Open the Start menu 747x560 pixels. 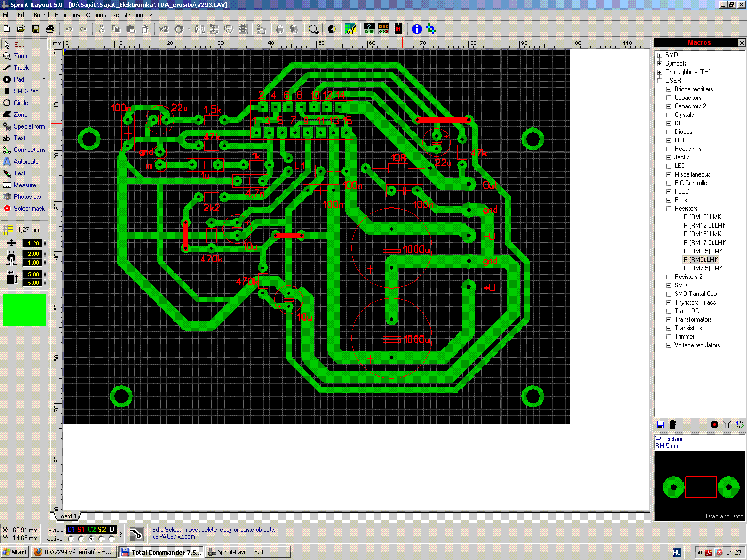click(x=15, y=552)
